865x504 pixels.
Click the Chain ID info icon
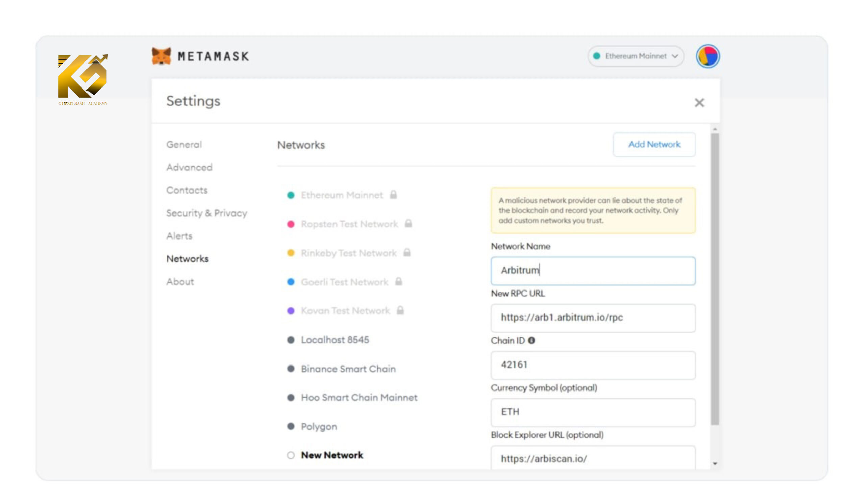532,341
